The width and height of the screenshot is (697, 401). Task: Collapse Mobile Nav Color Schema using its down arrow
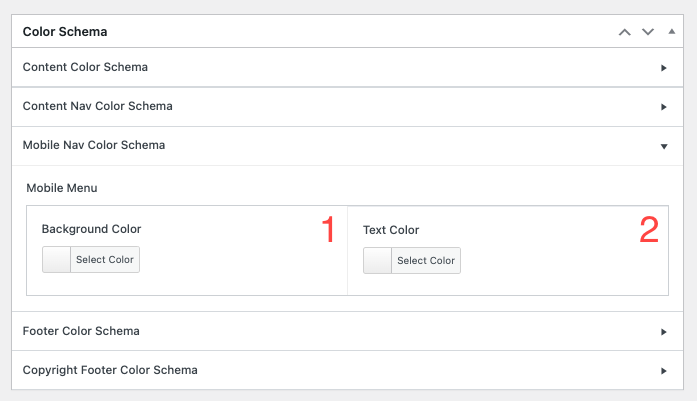point(664,146)
